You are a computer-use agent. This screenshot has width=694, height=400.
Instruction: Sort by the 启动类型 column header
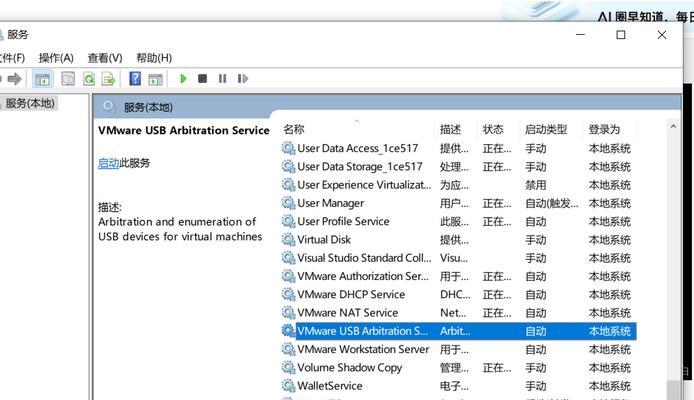click(x=546, y=129)
